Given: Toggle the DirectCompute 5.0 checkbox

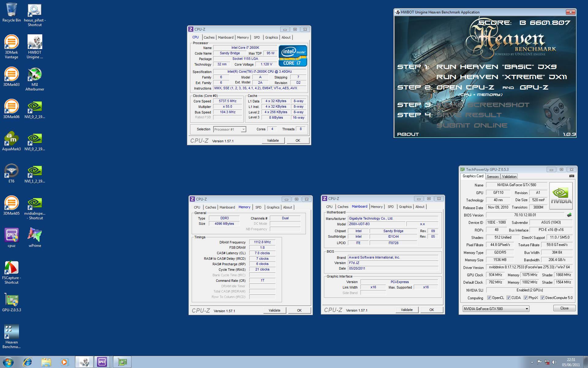Looking at the screenshot, I should [x=542, y=298].
